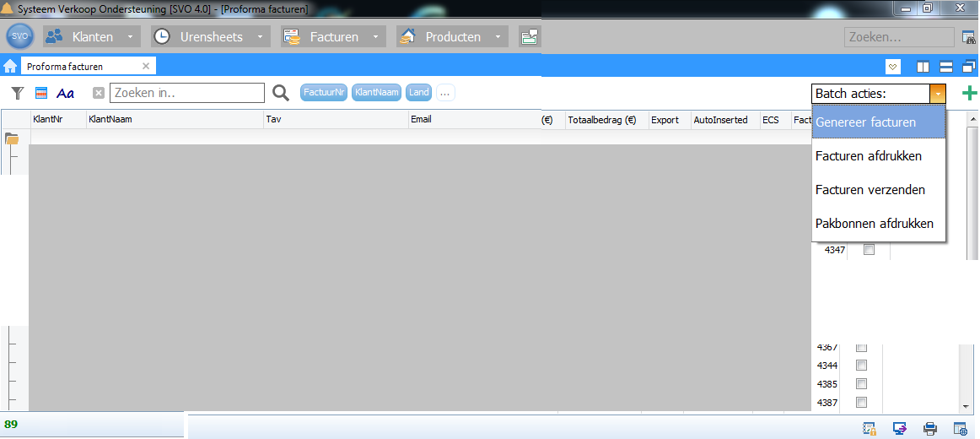Open the Batch acties dropdown arrow

[x=938, y=94]
